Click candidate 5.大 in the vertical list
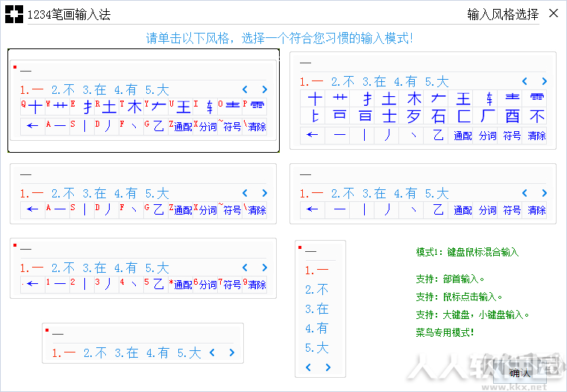 317,348
